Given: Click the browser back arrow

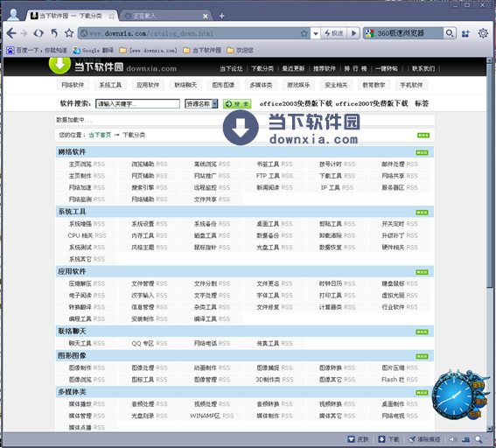Looking at the screenshot, I should (11, 33).
